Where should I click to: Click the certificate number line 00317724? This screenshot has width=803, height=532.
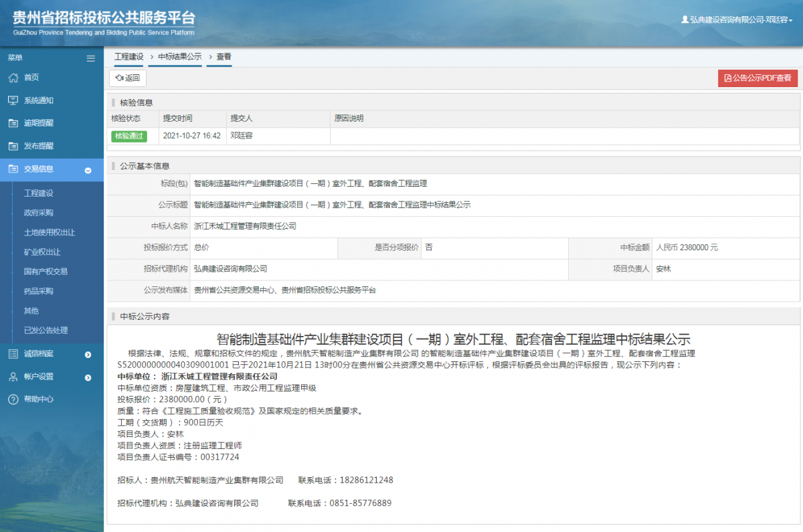178,457
